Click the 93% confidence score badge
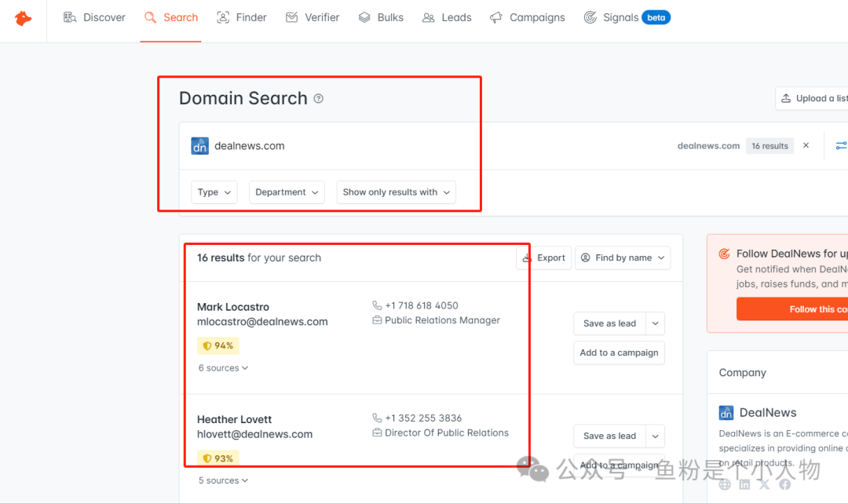This screenshot has width=848, height=504. (x=217, y=458)
